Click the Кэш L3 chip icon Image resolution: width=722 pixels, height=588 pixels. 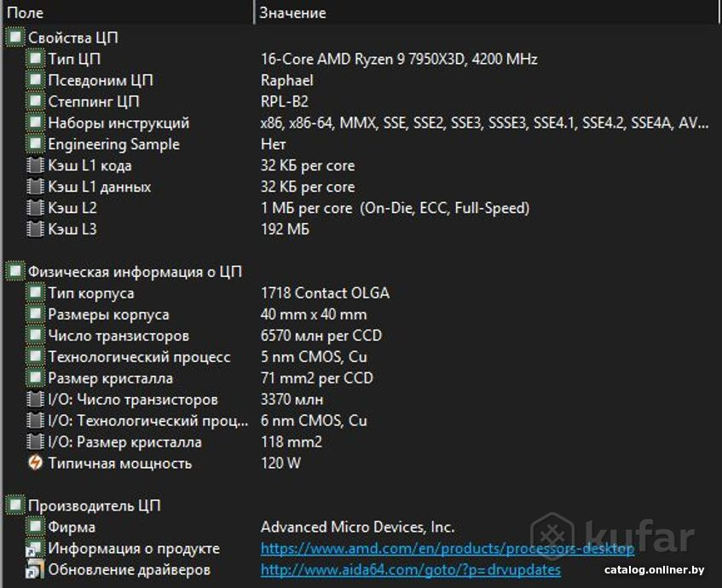click(34, 229)
